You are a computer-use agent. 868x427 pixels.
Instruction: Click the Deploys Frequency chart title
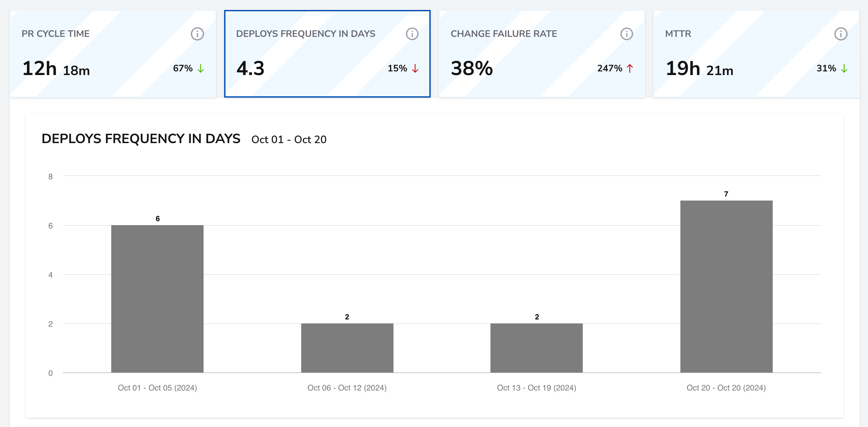pyautogui.click(x=141, y=138)
